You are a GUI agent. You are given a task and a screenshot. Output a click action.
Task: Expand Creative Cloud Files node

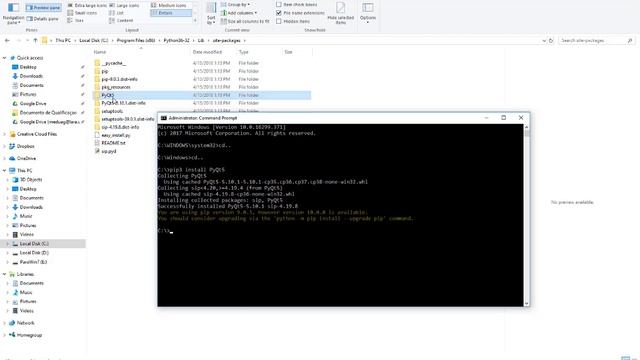tap(4, 134)
